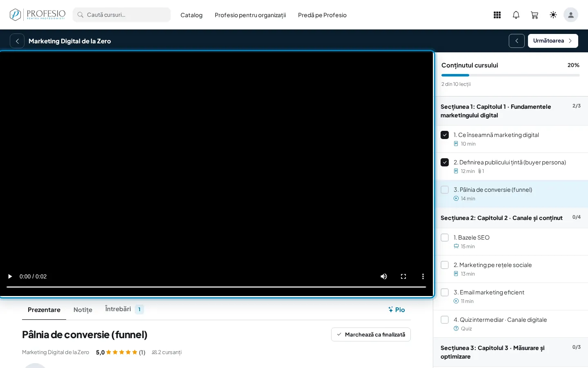588x368 pixels.
Task: Collapse Secțiunea 2 Canale și conținut
Action: (510, 218)
